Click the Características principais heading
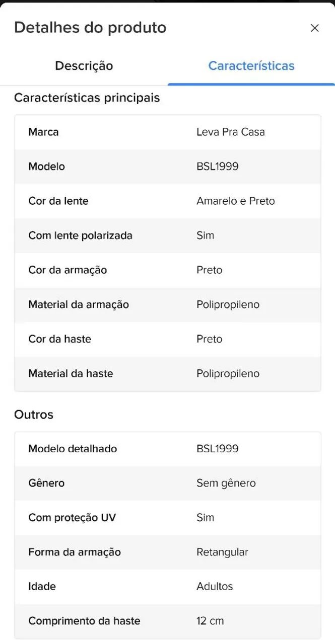The height and width of the screenshot is (644, 335). pyautogui.click(x=87, y=98)
